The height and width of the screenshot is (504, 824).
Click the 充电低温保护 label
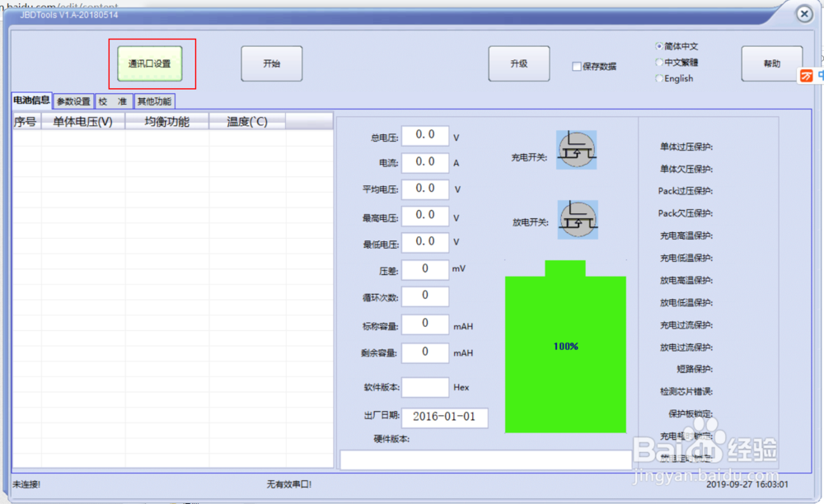[x=686, y=258]
